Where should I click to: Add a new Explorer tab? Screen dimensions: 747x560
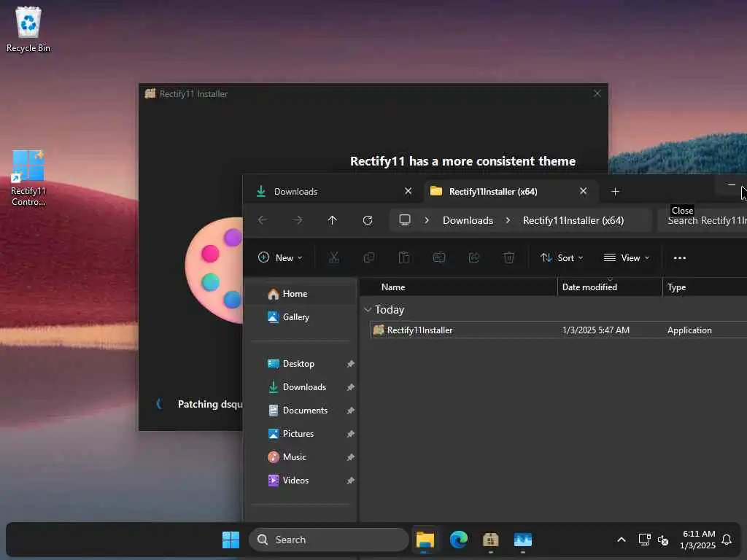[x=615, y=192]
